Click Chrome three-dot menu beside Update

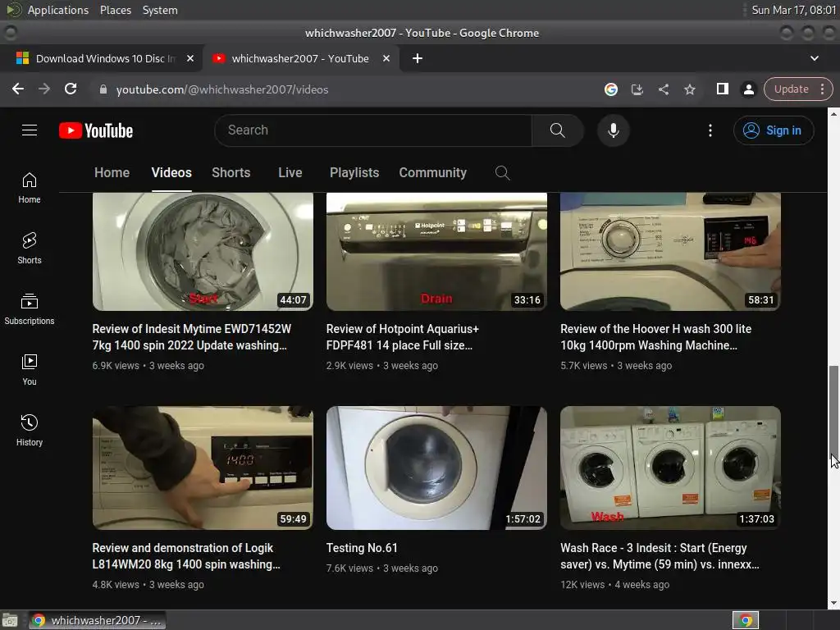[x=822, y=89]
